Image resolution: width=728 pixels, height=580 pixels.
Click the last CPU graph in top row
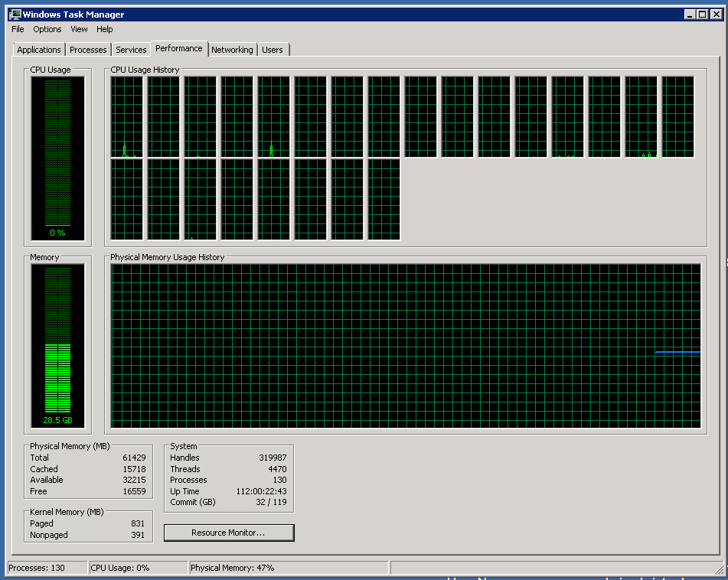coord(677,116)
